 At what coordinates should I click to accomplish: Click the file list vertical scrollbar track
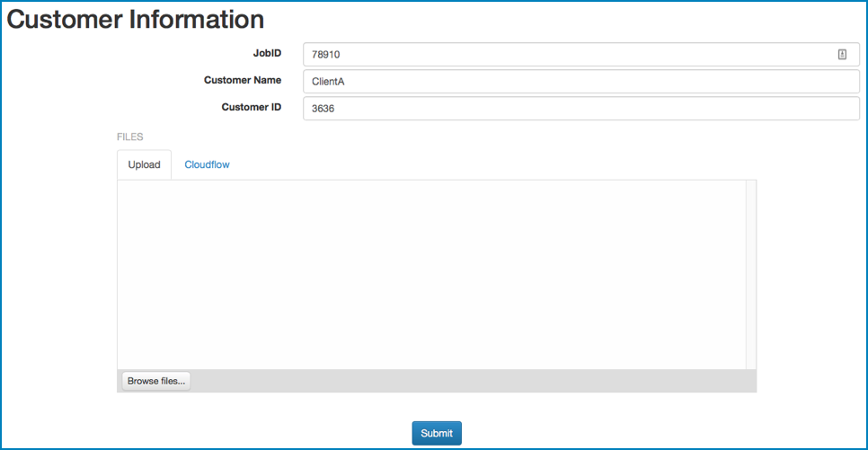coord(750,275)
